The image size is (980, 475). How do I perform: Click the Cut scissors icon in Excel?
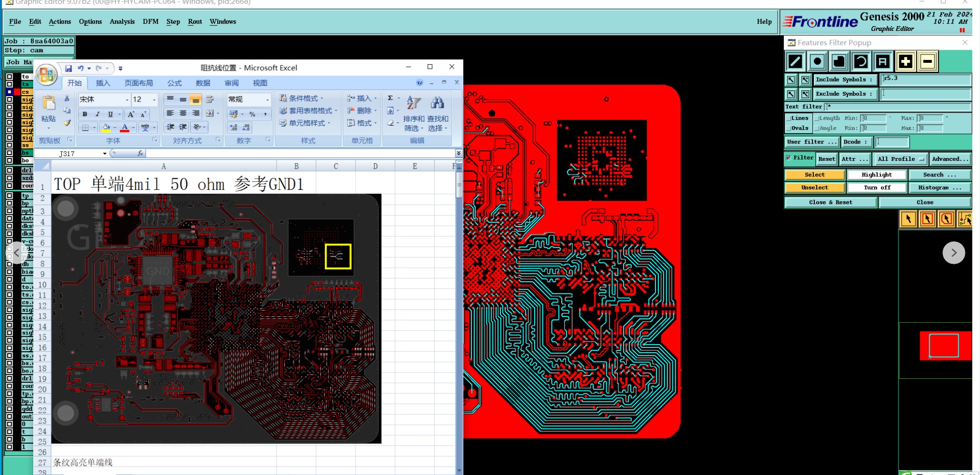point(67,99)
